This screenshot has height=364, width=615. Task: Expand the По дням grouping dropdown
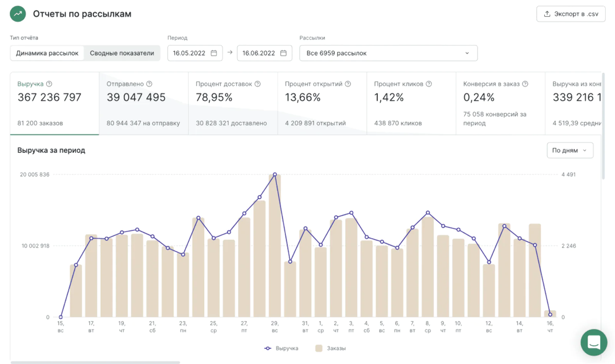click(570, 150)
